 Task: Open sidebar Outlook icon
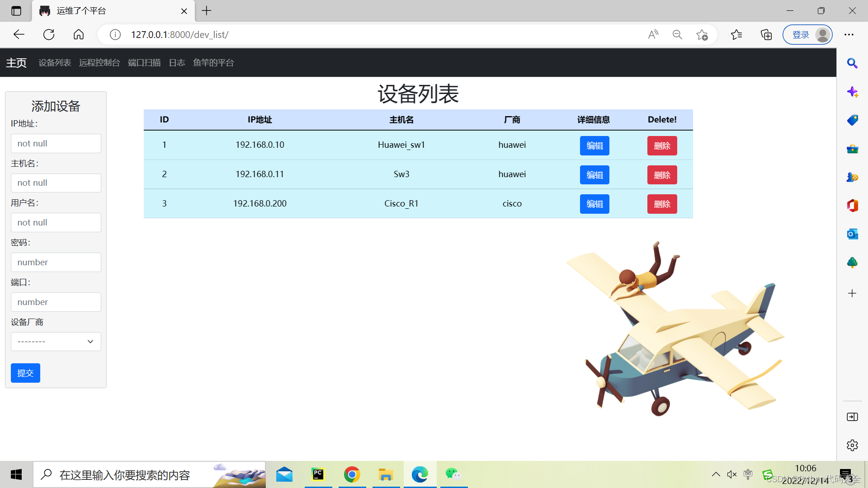pos(852,234)
